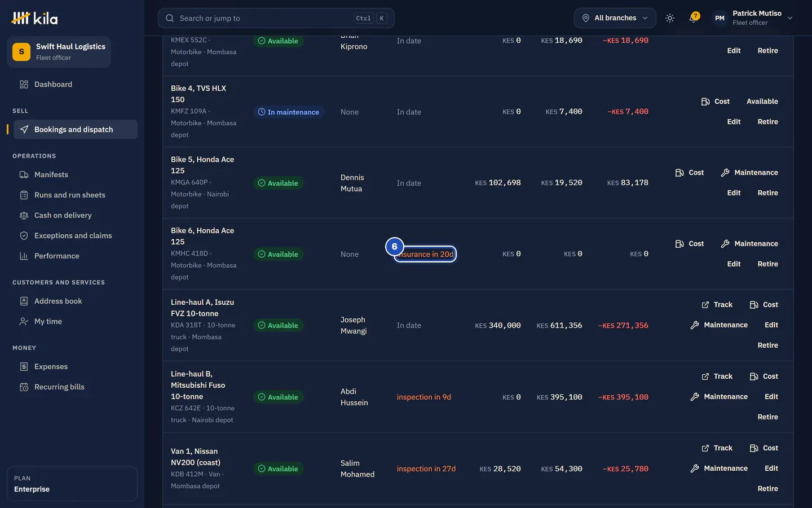Click the Cash on delivery scale icon
This screenshot has width=812, height=508.
tap(24, 216)
